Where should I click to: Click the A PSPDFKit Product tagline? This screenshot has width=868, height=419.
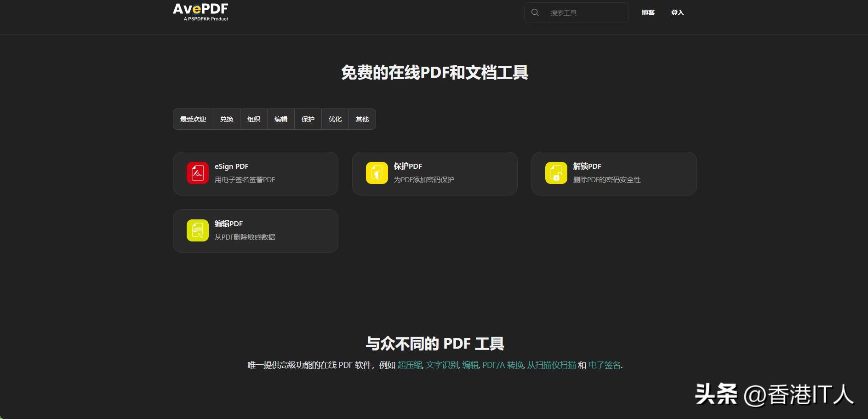point(206,19)
